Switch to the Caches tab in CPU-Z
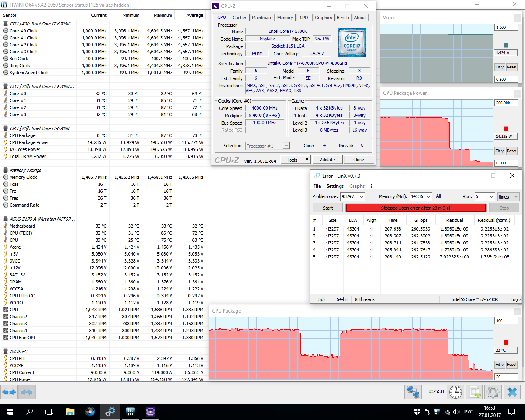 point(240,18)
